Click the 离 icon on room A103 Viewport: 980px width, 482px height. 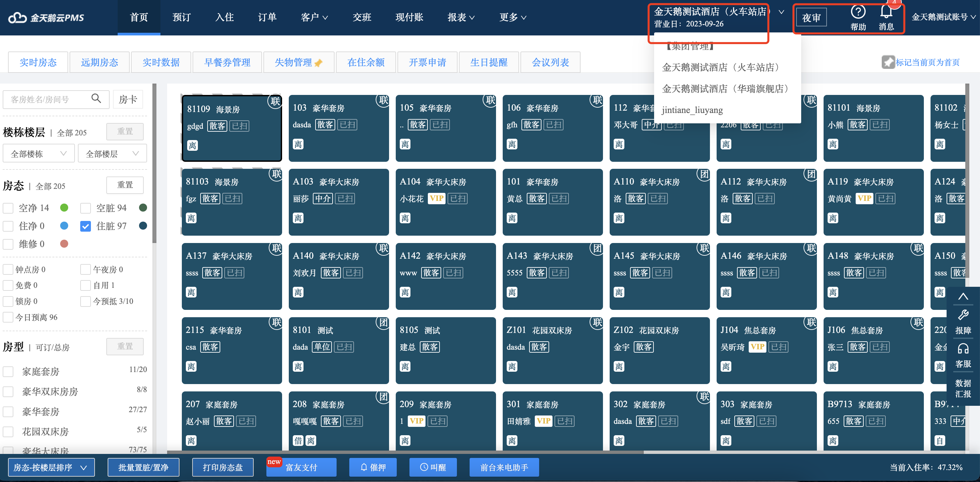click(298, 218)
